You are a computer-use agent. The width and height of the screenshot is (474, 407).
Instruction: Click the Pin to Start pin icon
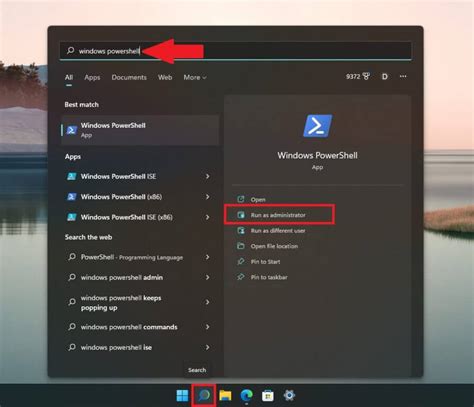click(241, 261)
